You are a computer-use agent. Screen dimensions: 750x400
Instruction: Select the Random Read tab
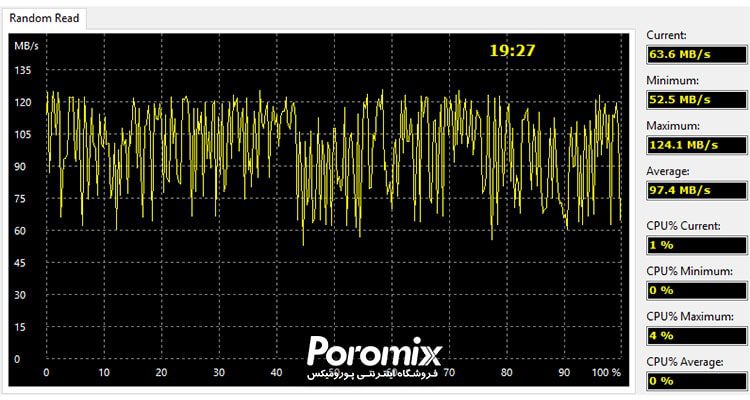pos(44,19)
